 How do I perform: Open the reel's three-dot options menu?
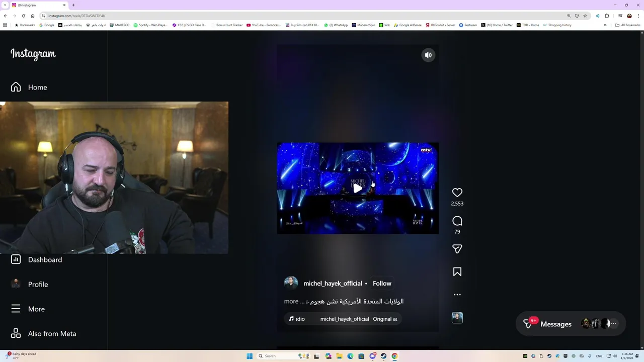(x=457, y=295)
